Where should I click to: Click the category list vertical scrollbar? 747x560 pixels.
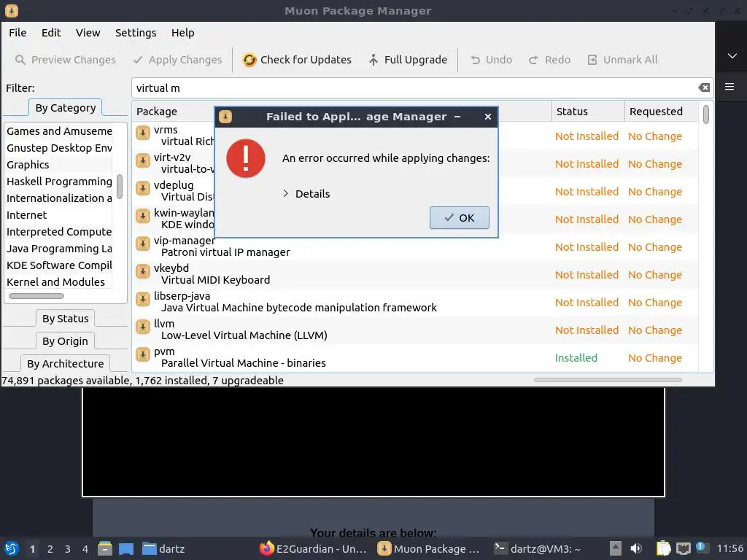(x=119, y=187)
